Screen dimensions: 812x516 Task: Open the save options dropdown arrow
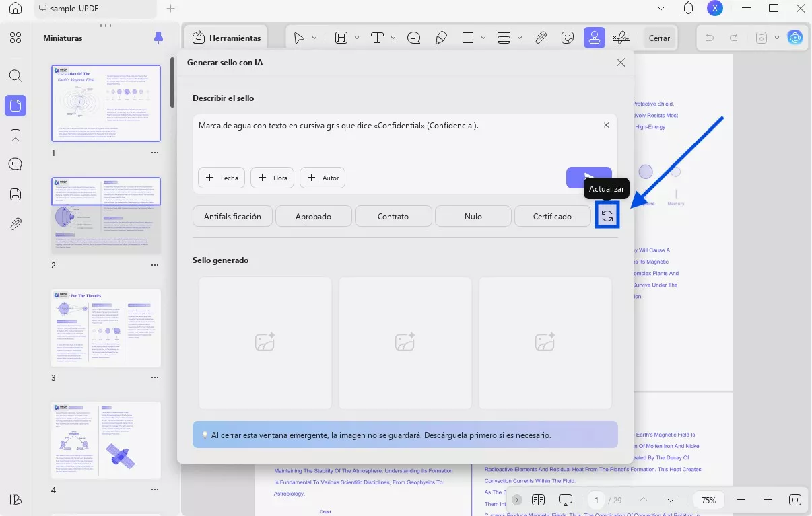776,38
